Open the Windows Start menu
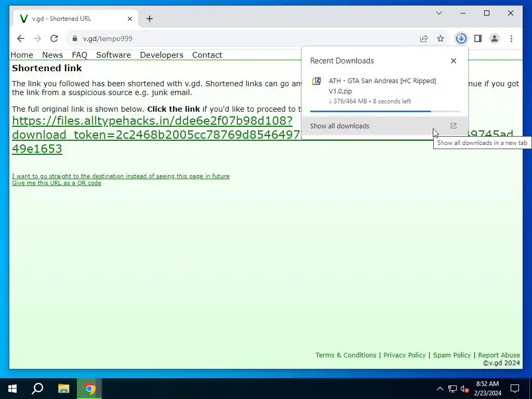The width and height of the screenshot is (532, 399). point(12,389)
